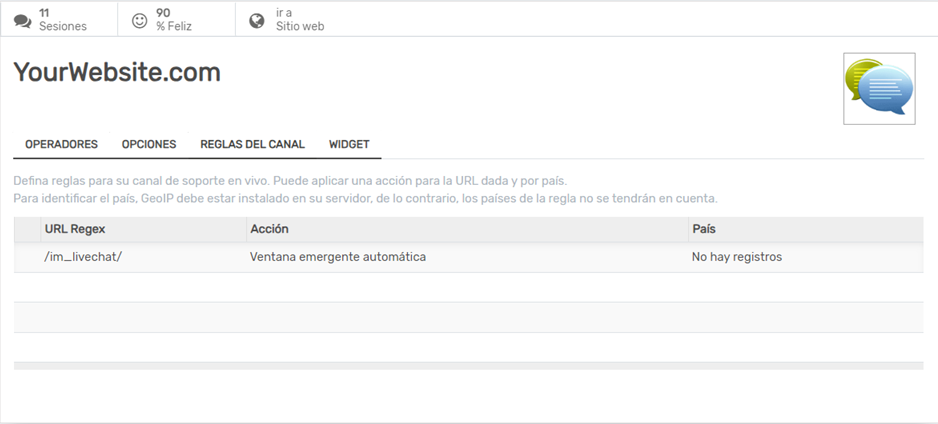Viewport: 938px width, 424px height.
Task: Open the 11 Sesiones stat label
Action: click(63, 20)
